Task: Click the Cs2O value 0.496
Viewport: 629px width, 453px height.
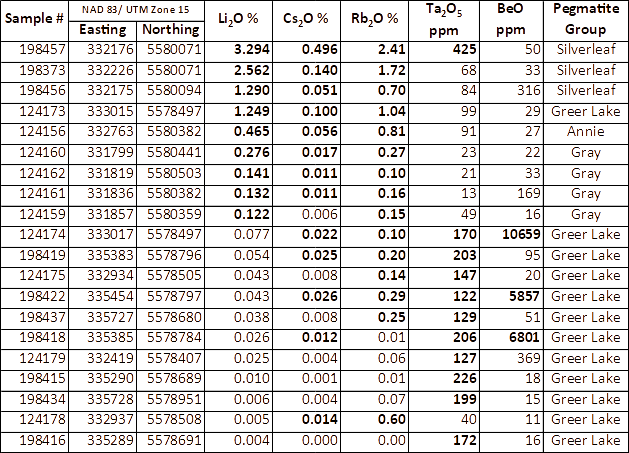Action: coord(320,49)
